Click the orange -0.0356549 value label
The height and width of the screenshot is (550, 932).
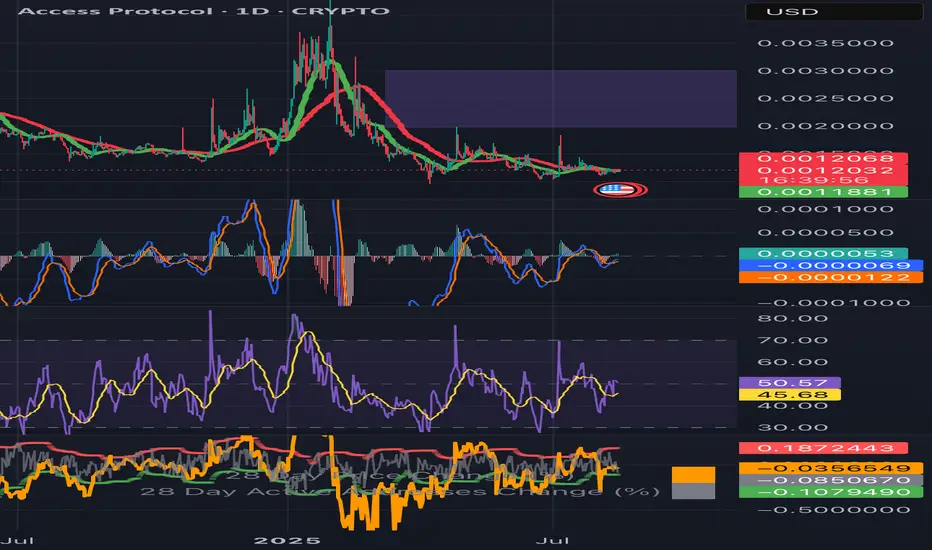[x=830, y=469]
